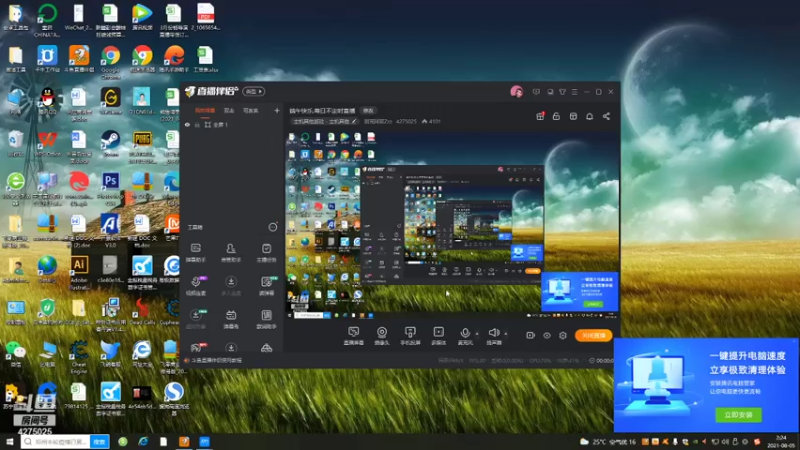Add screen capture source below preview
This screenshot has height=450, width=800.
(x=354, y=336)
